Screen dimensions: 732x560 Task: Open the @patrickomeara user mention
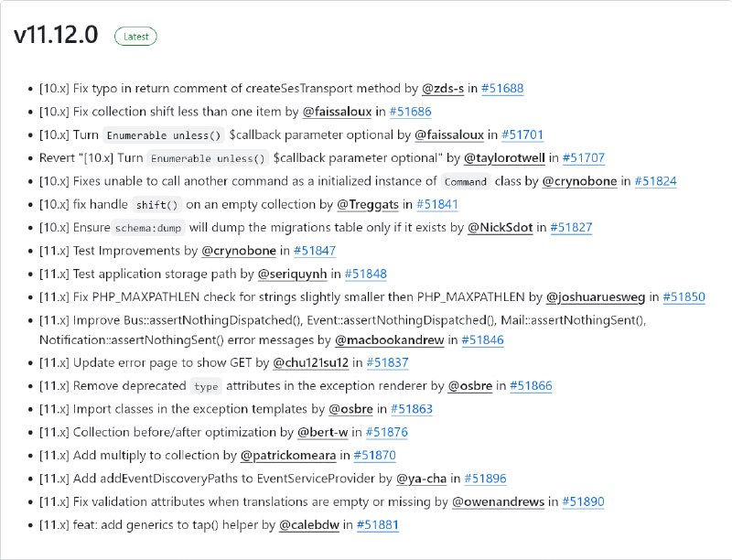coord(288,456)
